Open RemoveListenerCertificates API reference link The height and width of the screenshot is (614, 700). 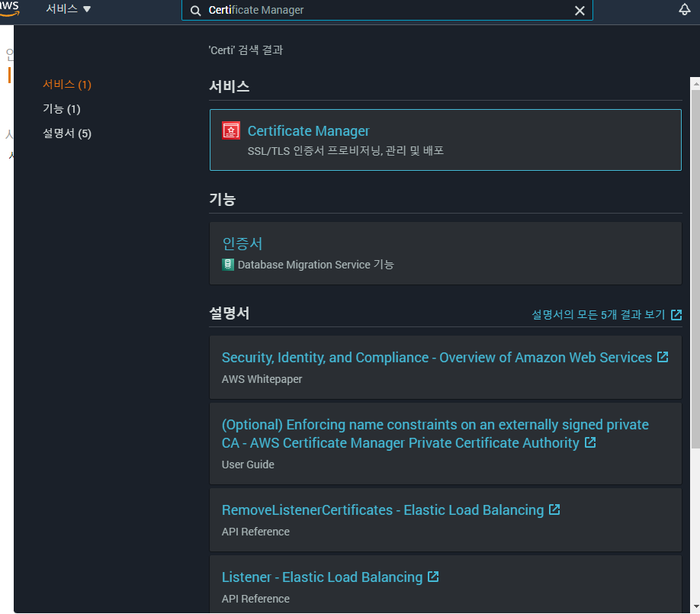pyautogui.click(x=383, y=510)
